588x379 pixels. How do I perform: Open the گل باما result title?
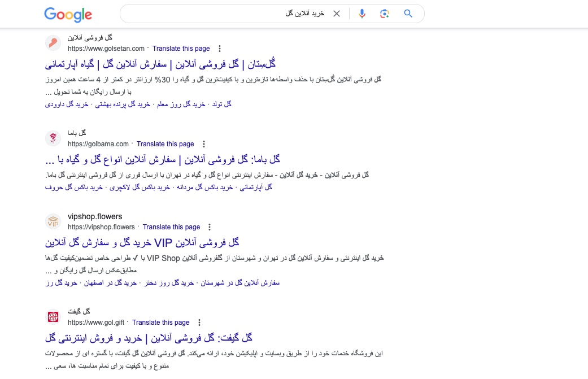point(162,160)
